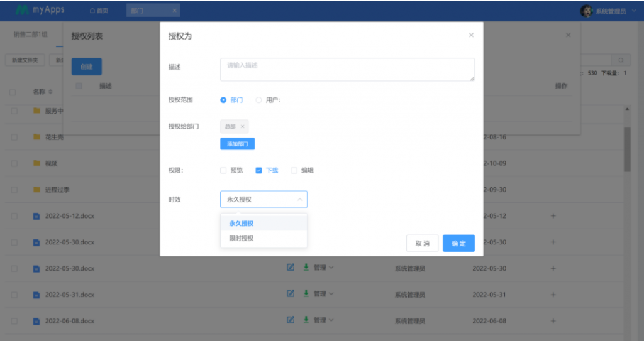Choose 限时授权 from the dropdown list
644x341 pixels.
pos(241,238)
